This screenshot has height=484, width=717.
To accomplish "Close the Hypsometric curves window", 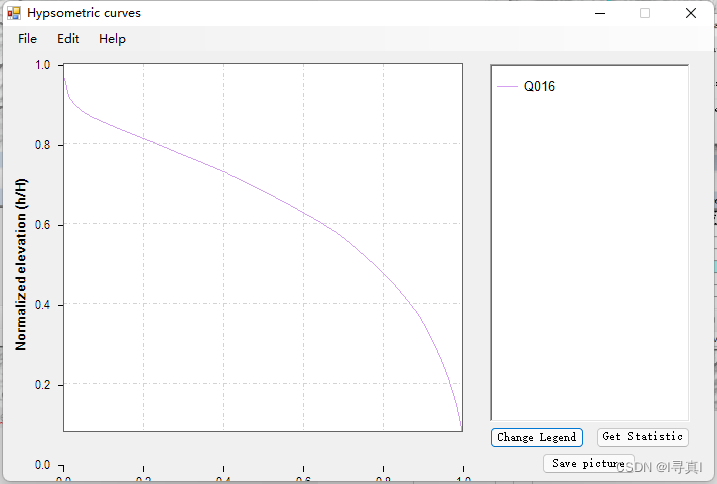I will [x=691, y=13].
